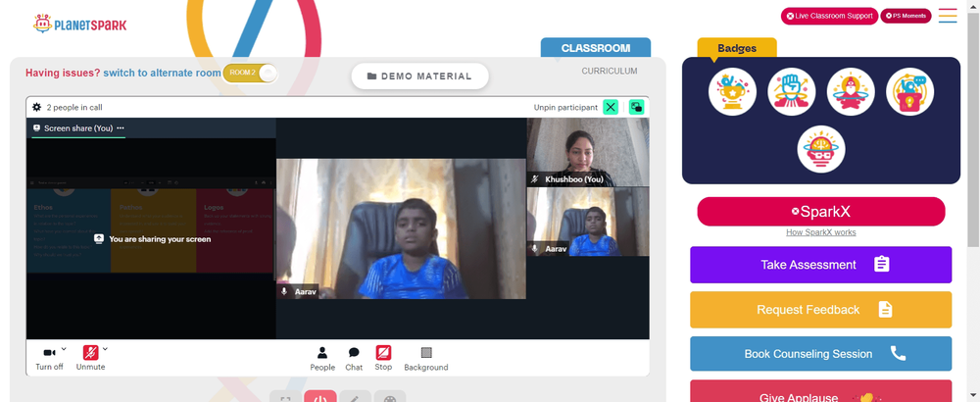The width and height of the screenshot is (980, 402).
Task: Click the page scrollbar up arrow
Action: click(x=974, y=5)
